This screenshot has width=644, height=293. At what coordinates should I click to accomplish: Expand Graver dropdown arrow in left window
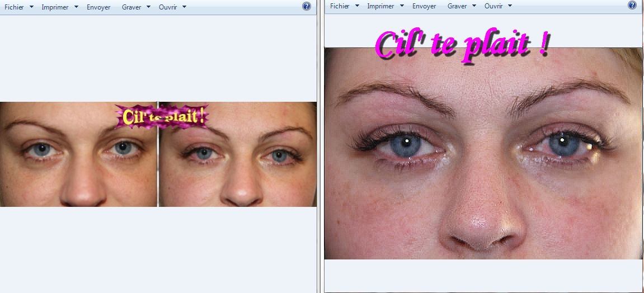(148, 7)
